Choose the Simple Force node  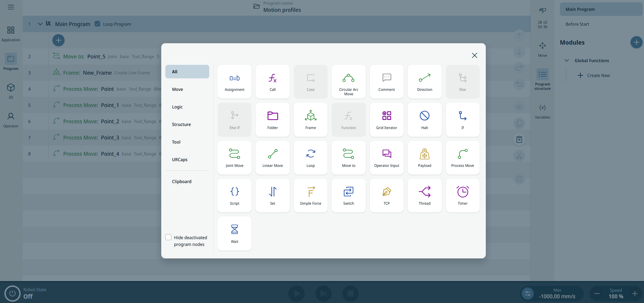310,196
